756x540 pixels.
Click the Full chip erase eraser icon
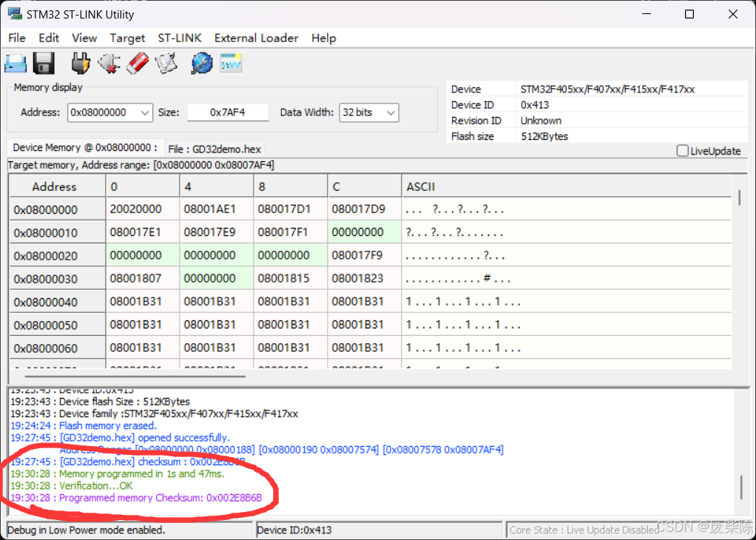(x=138, y=63)
